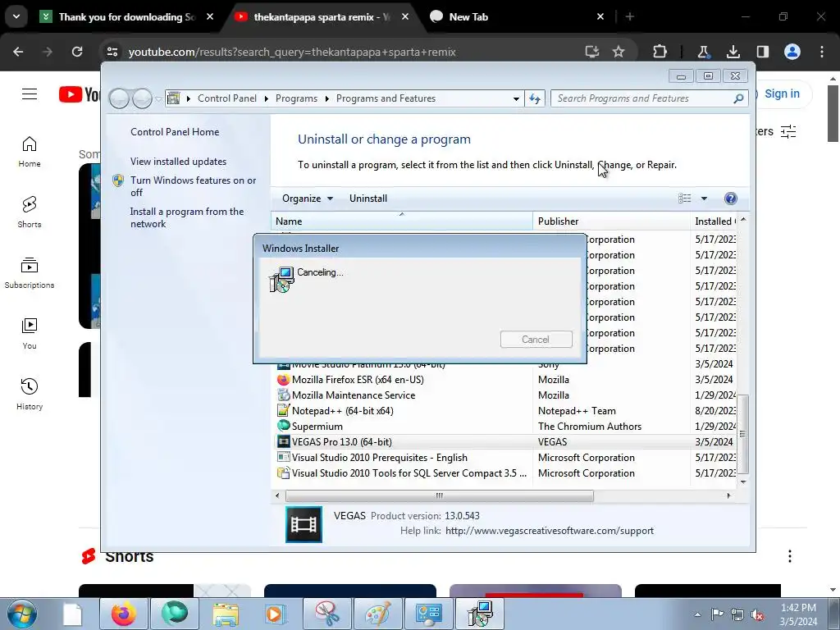Sort by the Publisher column header
The height and width of the screenshot is (630, 840).
[x=611, y=221]
